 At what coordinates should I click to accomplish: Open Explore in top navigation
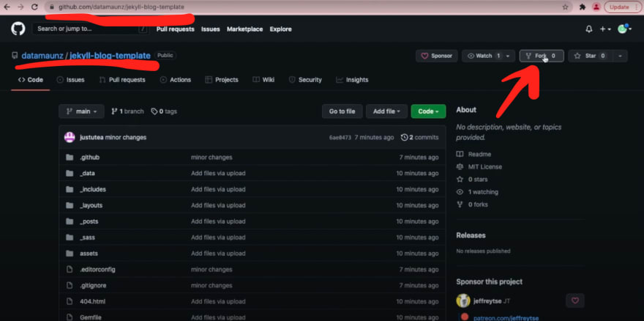point(280,29)
